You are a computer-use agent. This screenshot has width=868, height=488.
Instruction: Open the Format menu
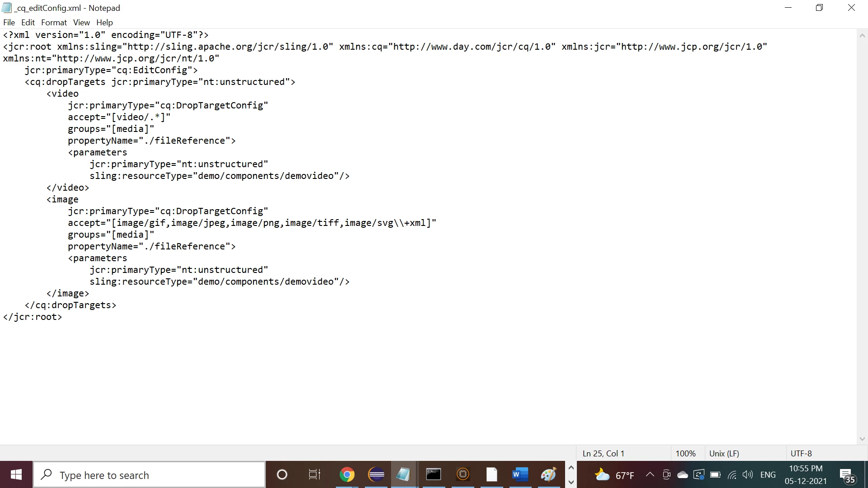pos(54,23)
